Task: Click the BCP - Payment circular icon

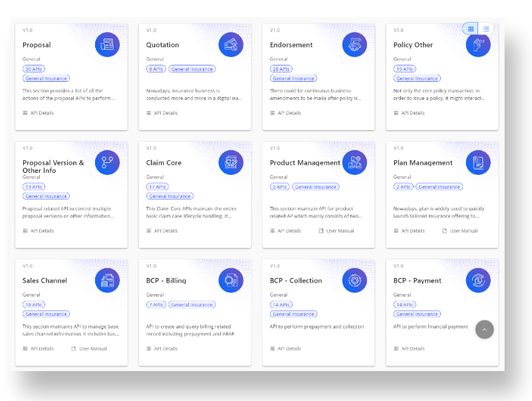Action: click(478, 280)
